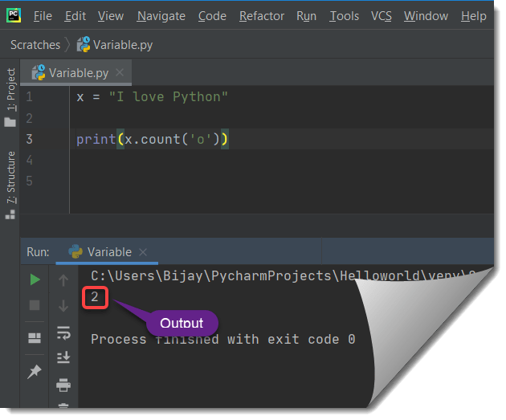Screen dimensions: 506x420
Task: Click line number 5 in gutter
Action: (29, 181)
